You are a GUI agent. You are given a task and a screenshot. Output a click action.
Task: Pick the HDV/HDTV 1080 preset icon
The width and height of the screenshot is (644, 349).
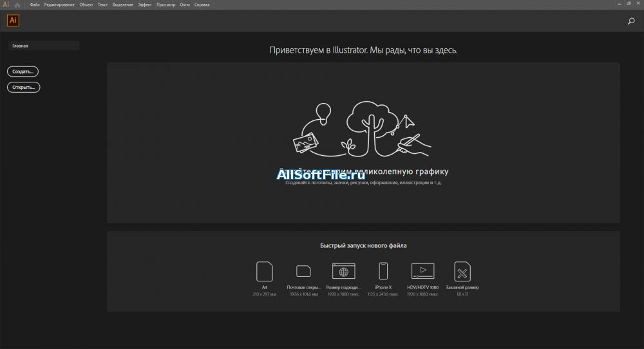pyautogui.click(x=422, y=271)
